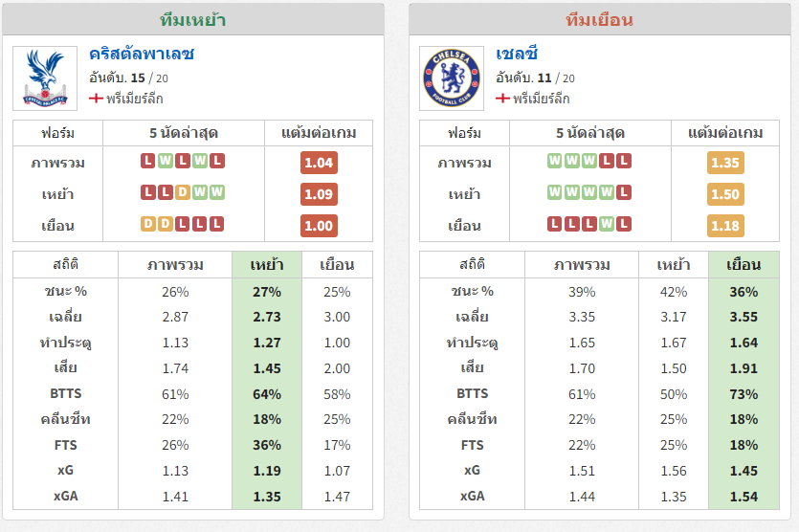Image resolution: width=799 pixels, height=532 pixels.
Task: Select the เยือน column header in Palace stats
Action: click(337, 264)
